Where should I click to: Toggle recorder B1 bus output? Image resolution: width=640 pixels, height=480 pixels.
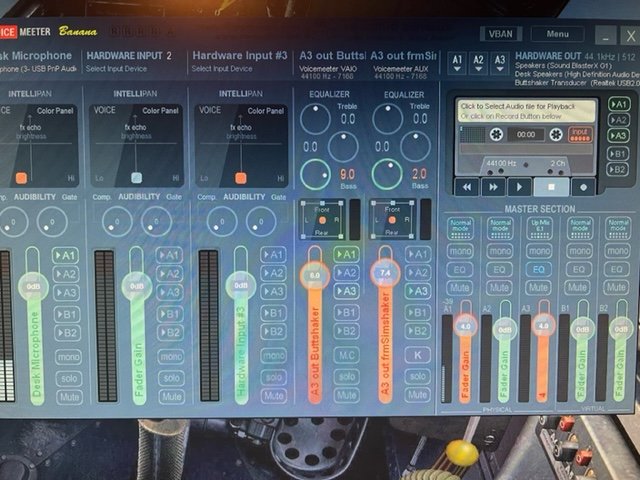(x=618, y=154)
